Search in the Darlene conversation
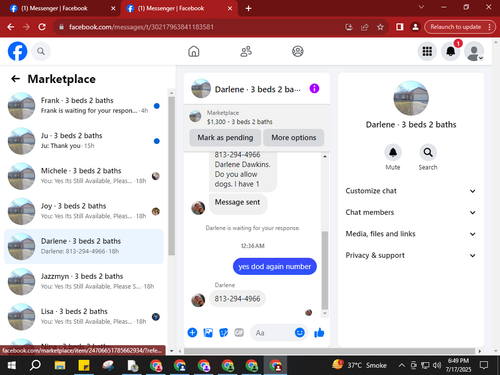The width and height of the screenshot is (500, 375). [x=428, y=152]
